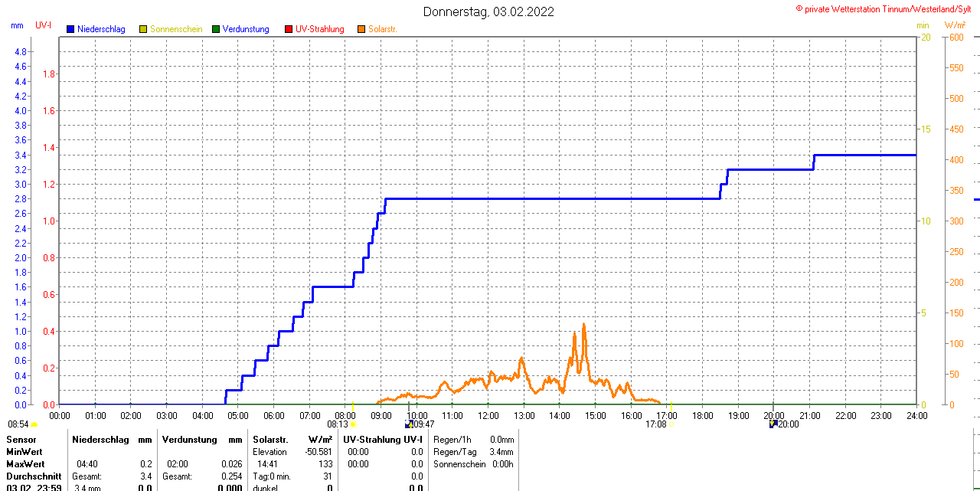Click the blue Niederschlag legend square

click(71, 29)
